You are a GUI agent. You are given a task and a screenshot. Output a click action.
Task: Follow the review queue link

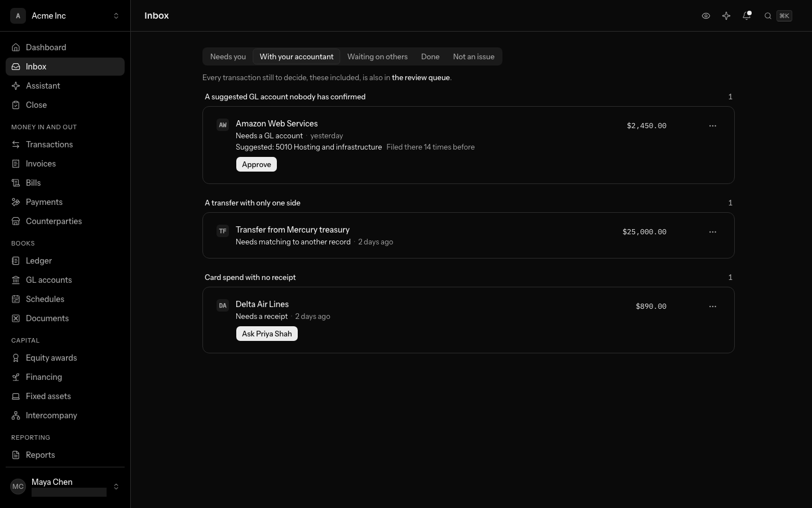(x=421, y=78)
